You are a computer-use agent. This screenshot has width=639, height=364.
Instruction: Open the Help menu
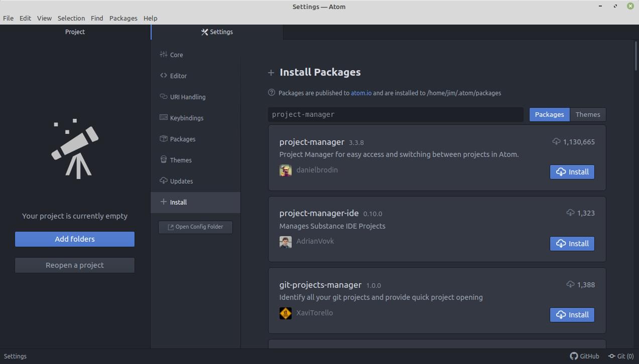pos(150,18)
